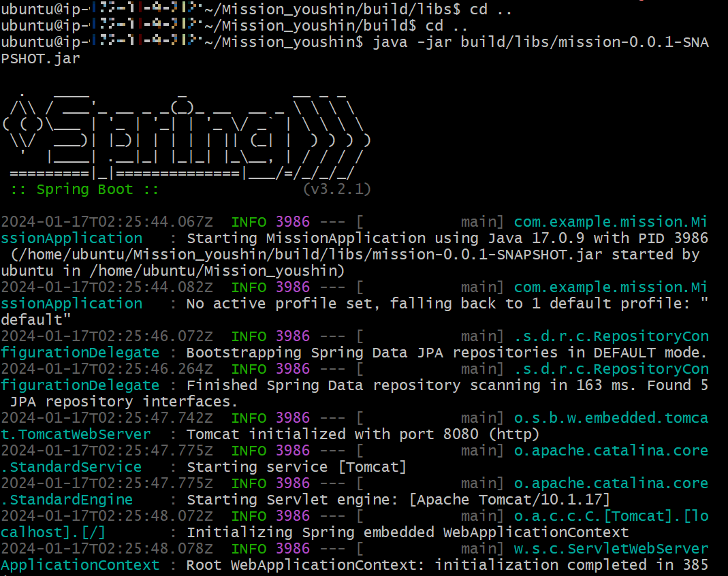This screenshot has height=576, width=728.
Task: Click the '.StandardEngine' logger name
Action: click(67, 500)
